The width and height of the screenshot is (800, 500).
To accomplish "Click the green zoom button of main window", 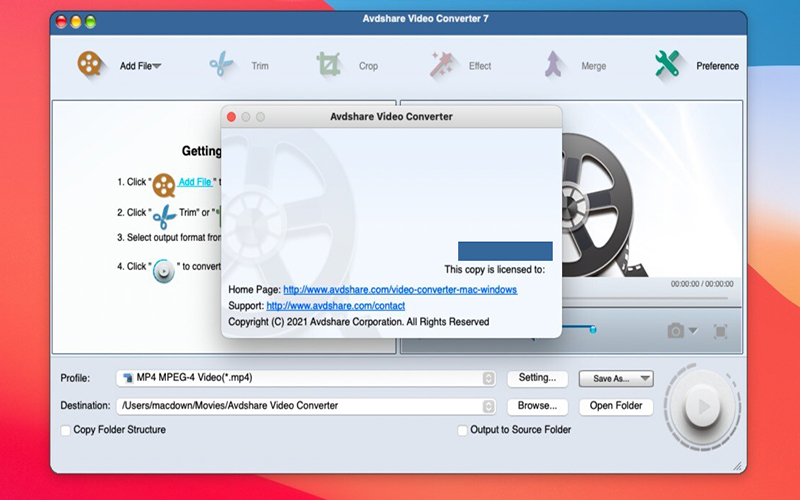I will click(91, 22).
